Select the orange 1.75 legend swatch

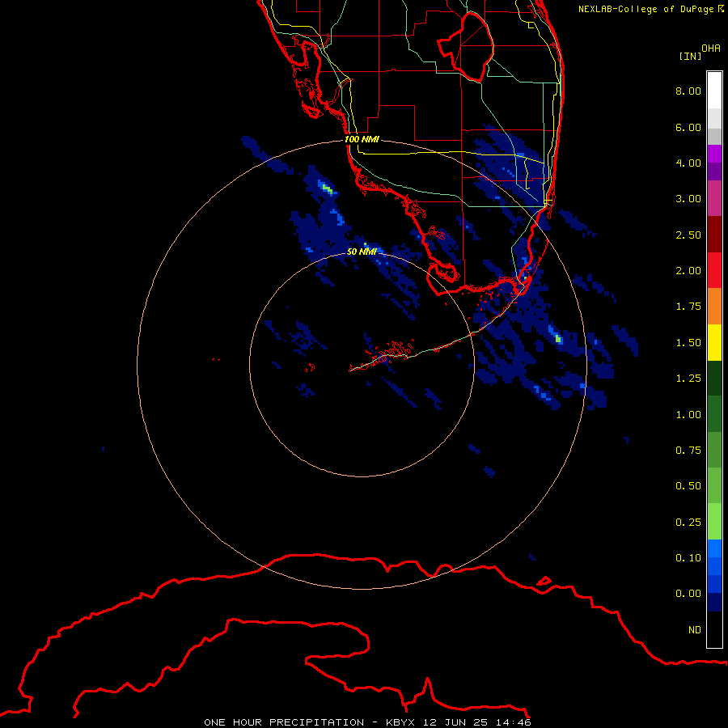click(714, 306)
